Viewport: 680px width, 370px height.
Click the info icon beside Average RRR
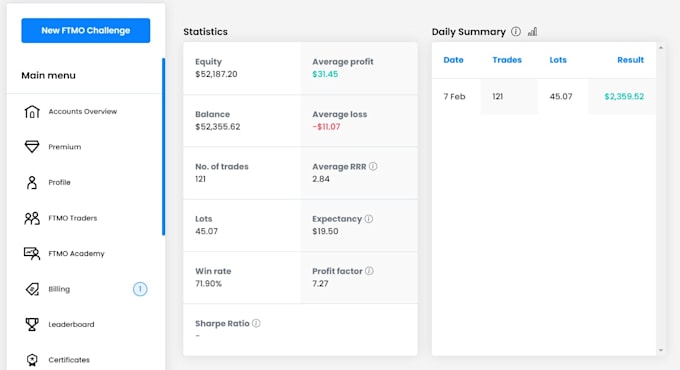click(x=373, y=166)
